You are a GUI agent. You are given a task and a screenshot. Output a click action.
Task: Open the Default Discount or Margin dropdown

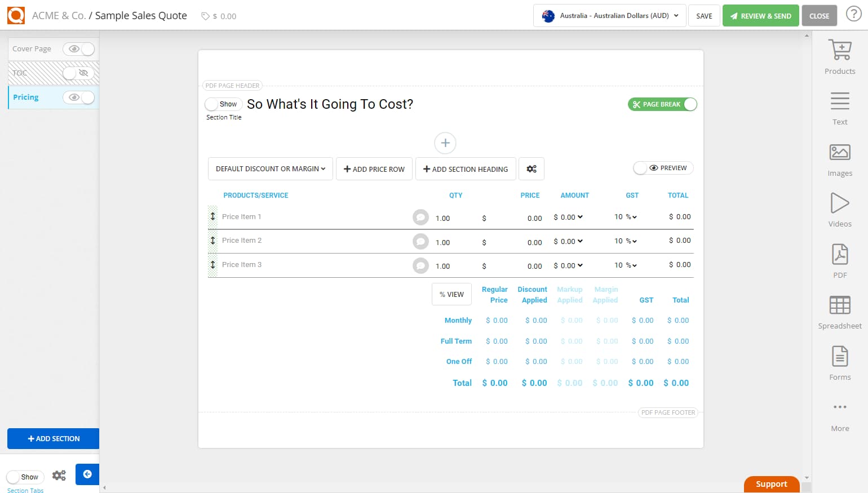coord(270,168)
